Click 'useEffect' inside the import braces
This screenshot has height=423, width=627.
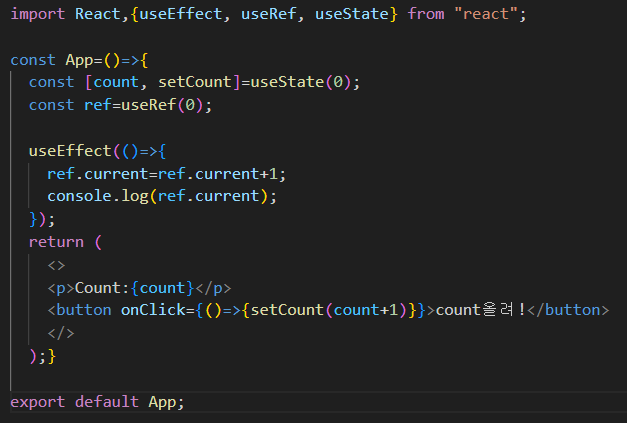(181, 14)
